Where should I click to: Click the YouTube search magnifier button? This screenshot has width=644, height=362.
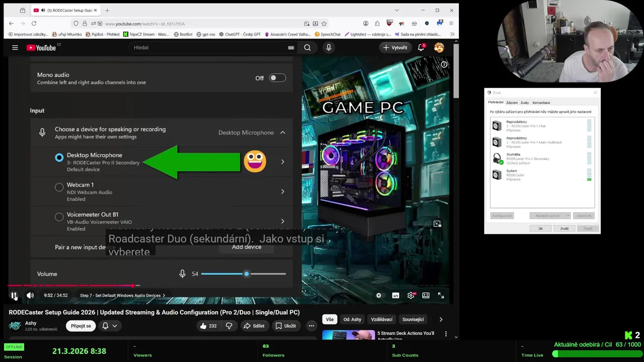pyautogui.click(x=307, y=47)
